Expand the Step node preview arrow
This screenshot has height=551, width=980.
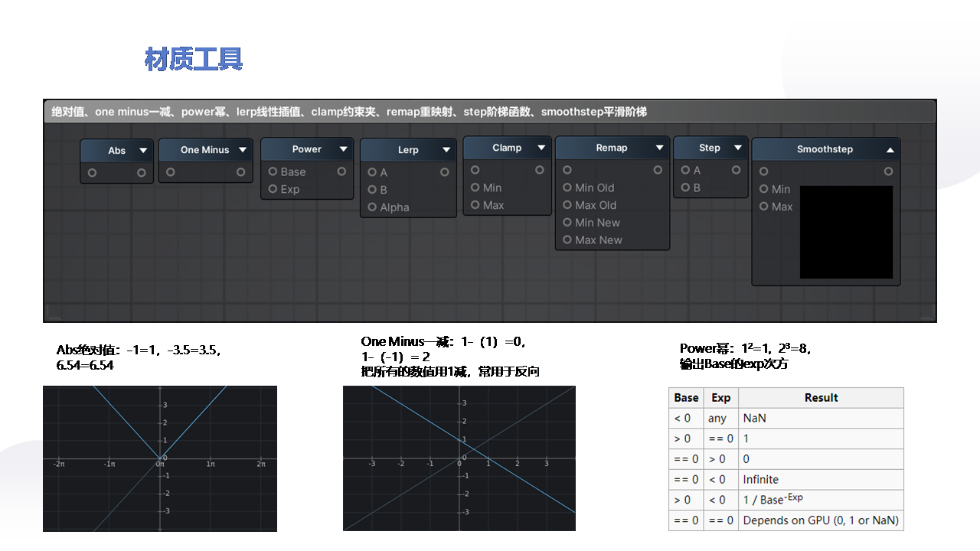point(738,148)
